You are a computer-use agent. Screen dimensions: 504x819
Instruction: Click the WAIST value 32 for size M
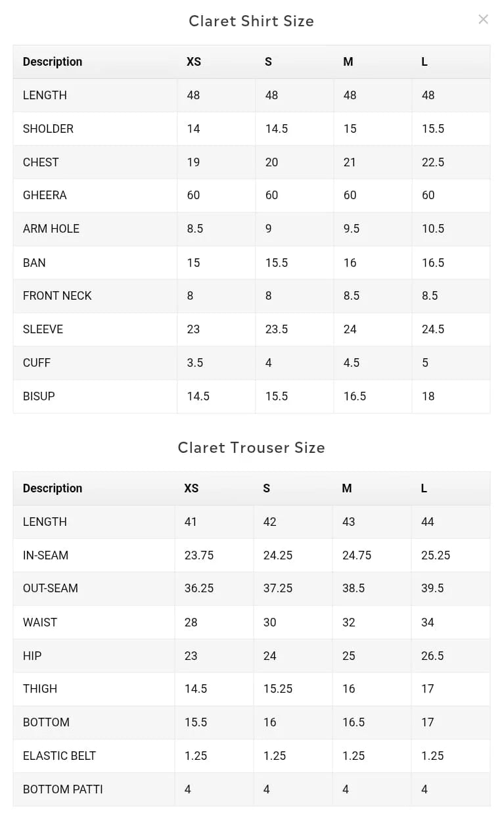pos(349,622)
